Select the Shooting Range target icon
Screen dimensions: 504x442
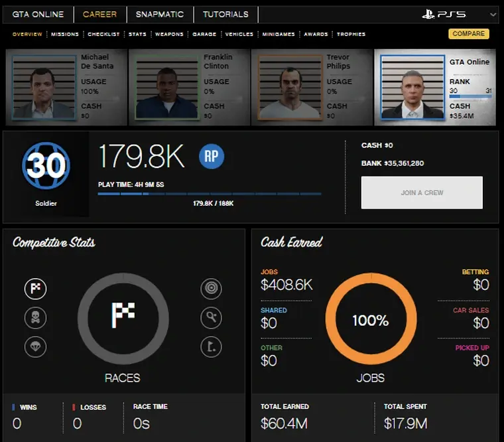[211, 289]
